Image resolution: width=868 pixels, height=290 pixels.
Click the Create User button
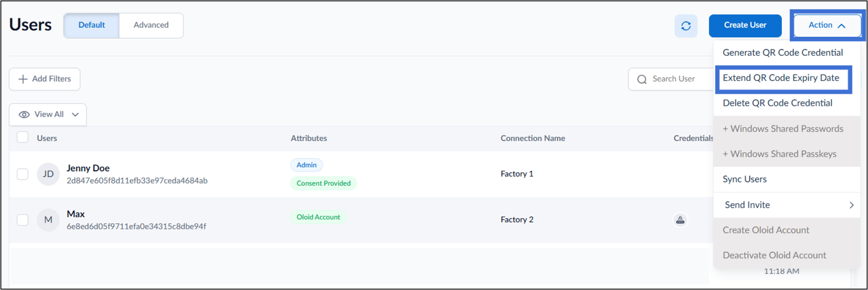(745, 26)
